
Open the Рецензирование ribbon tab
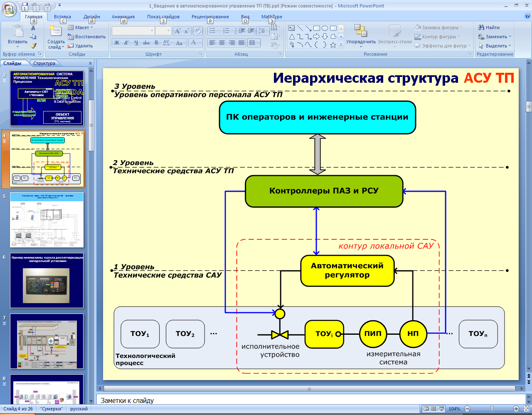[210, 17]
